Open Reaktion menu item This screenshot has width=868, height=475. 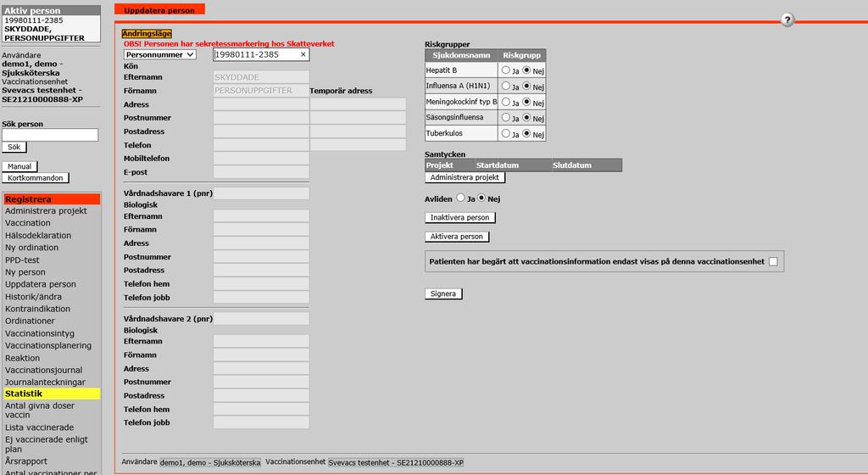[x=22, y=358]
